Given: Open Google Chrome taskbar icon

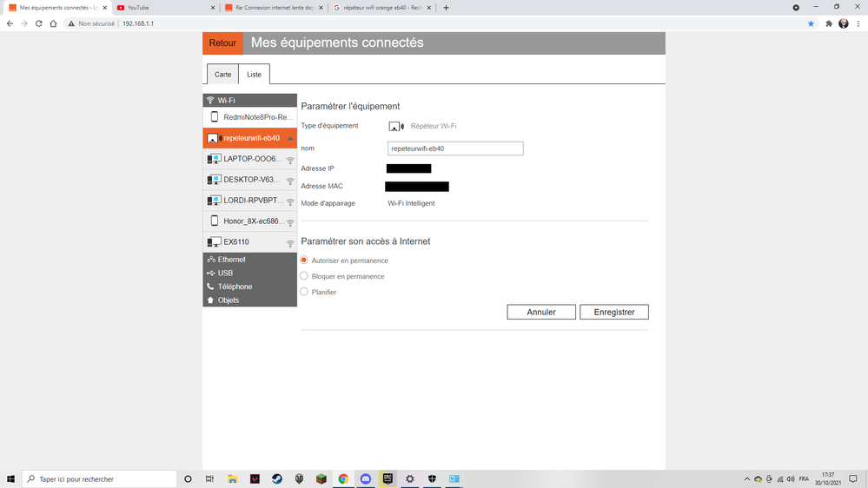Looking at the screenshot, I should 343,479.
